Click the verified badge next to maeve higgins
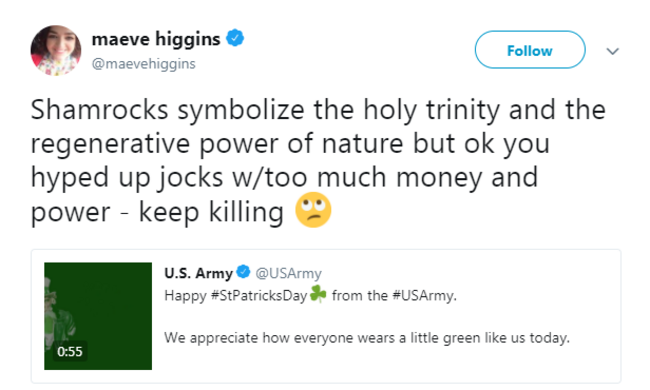This screenshot has height=390, width=650. [x=235, y=38]
